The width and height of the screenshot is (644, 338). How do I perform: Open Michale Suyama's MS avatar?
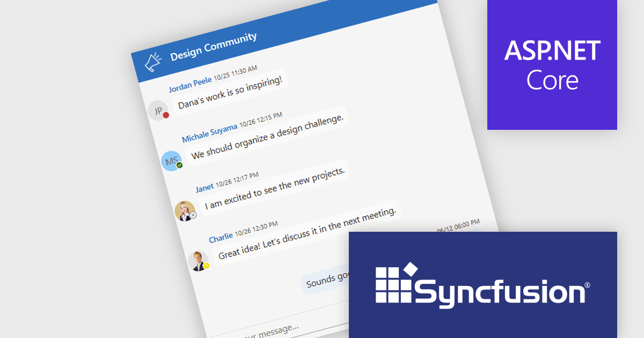[x=172, y=160]
